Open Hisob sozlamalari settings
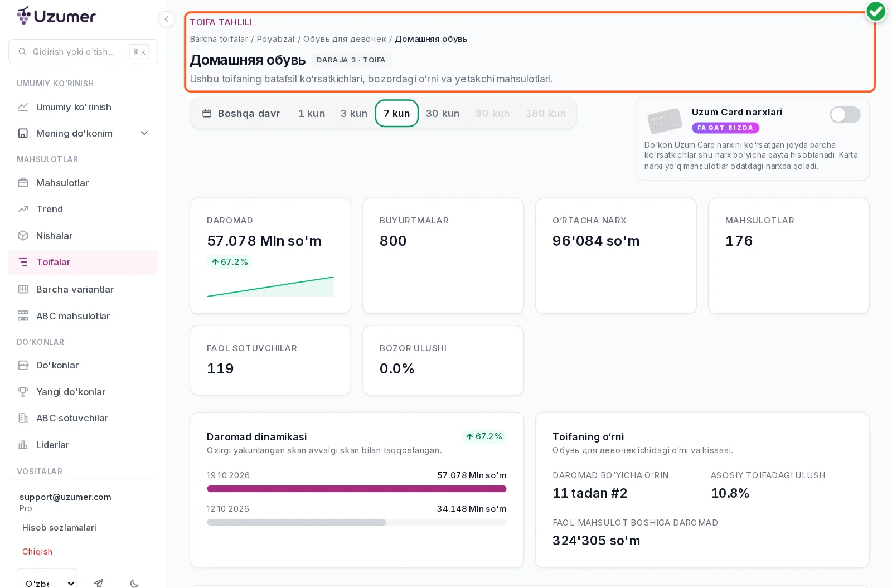892x588 pixels. point(59,528)
